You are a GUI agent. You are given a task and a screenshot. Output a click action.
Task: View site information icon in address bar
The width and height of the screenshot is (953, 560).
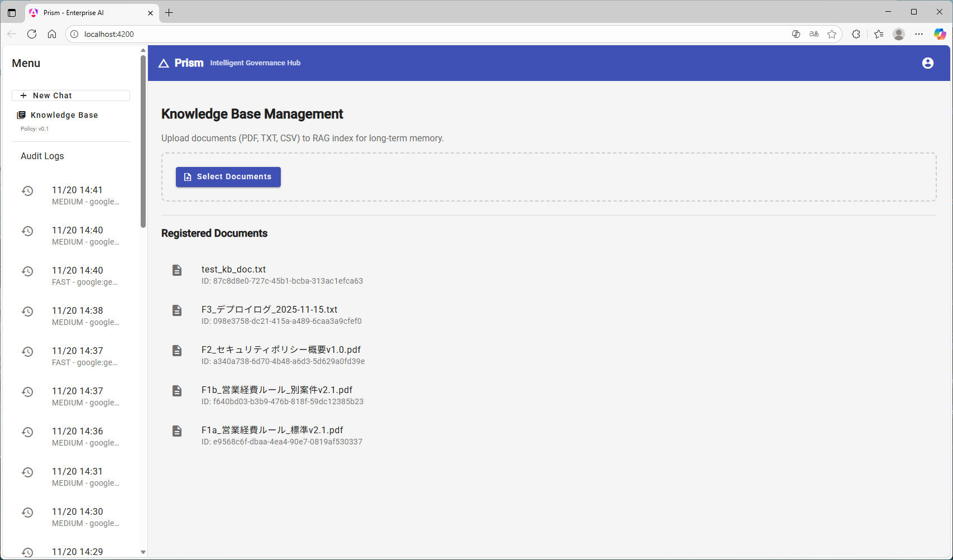point(74,34)
